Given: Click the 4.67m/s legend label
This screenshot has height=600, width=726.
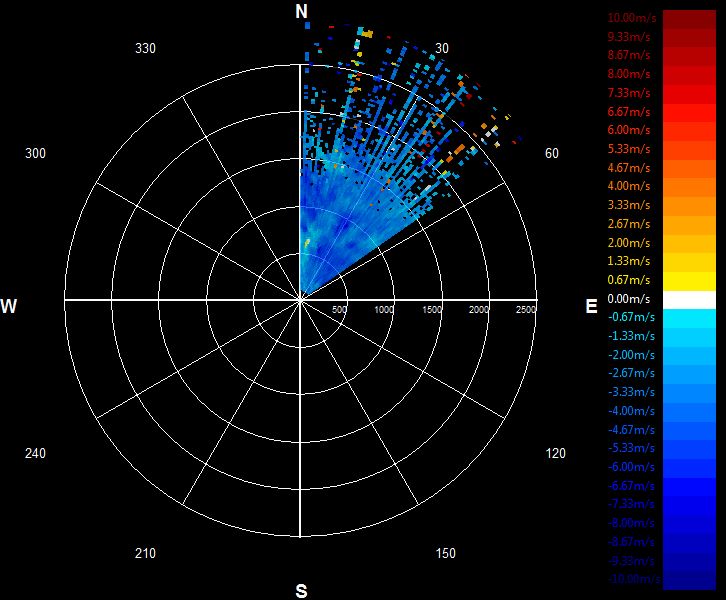Looking at the screenshot, I should click(x=629, y=168).
